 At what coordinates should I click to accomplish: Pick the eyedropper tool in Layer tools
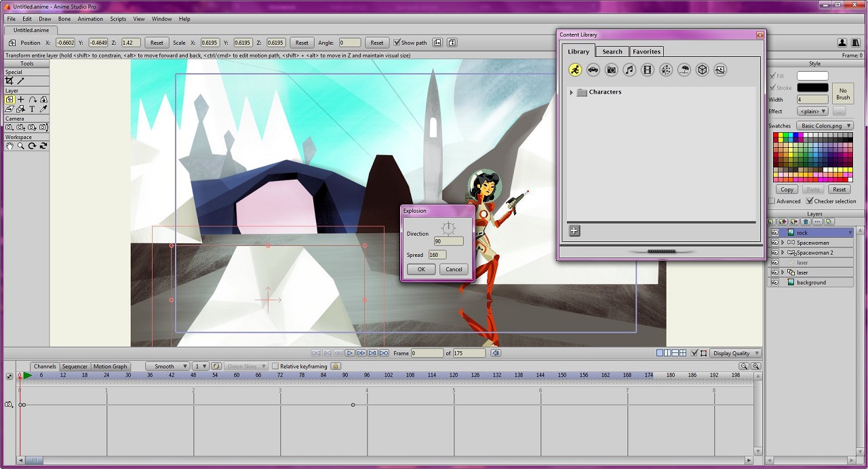pos(43,108)
